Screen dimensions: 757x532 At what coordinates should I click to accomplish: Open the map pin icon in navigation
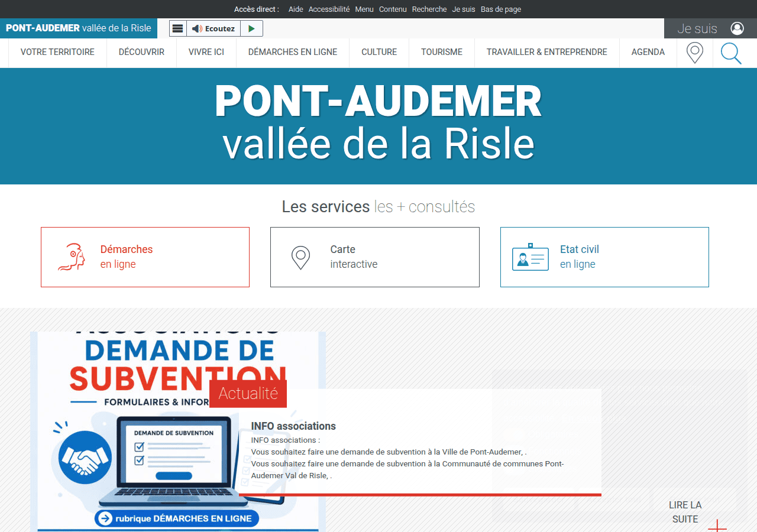tap(694, 53)
